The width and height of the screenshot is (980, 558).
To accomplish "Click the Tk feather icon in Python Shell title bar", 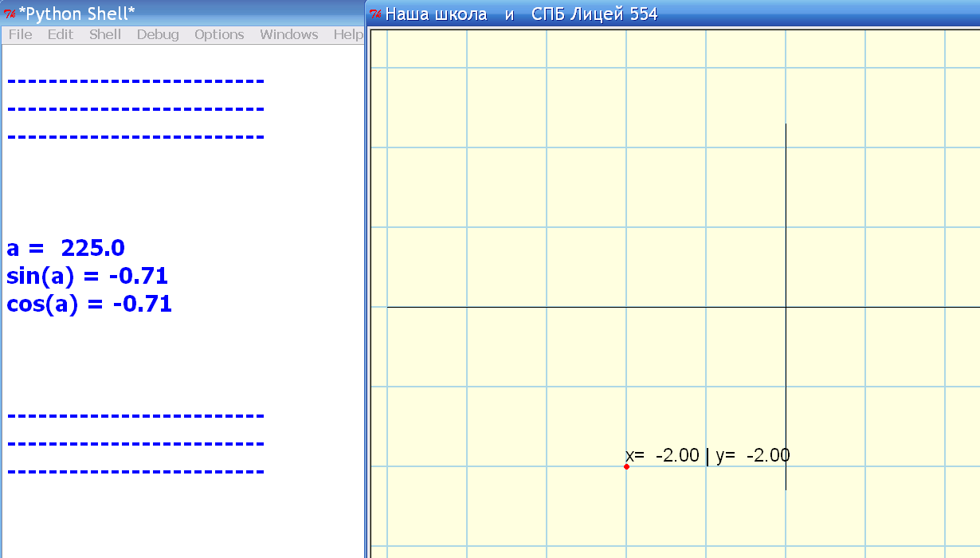I will 10,14.
